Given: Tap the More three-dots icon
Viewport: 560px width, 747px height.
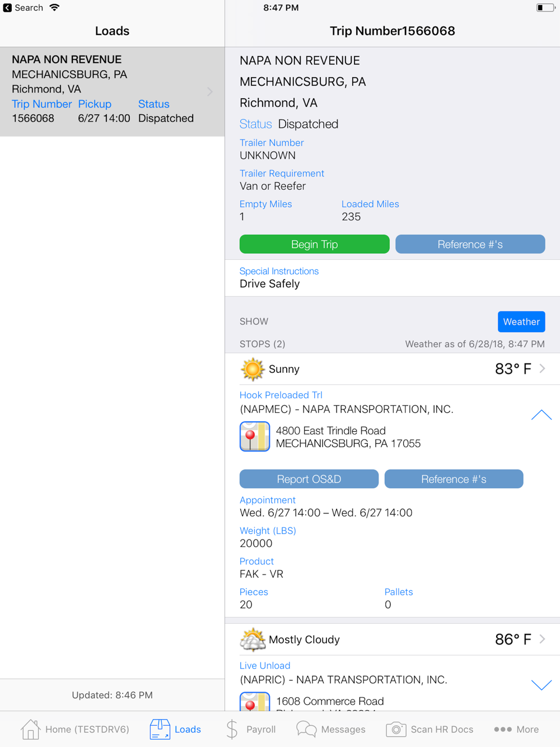Looking at the screenshot, I should (502, 729).
